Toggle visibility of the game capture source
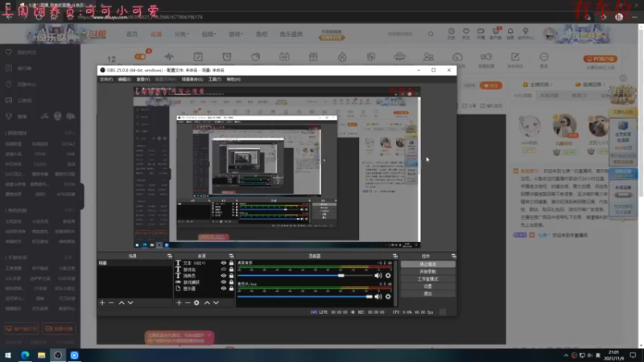This screenshot has width=644, height=362. click(x=224, y=282)
